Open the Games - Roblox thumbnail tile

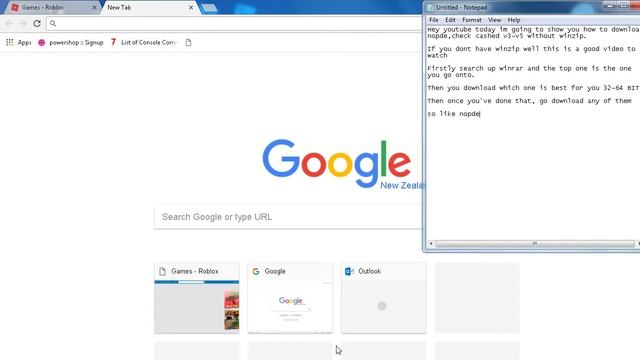pos(196,298)
